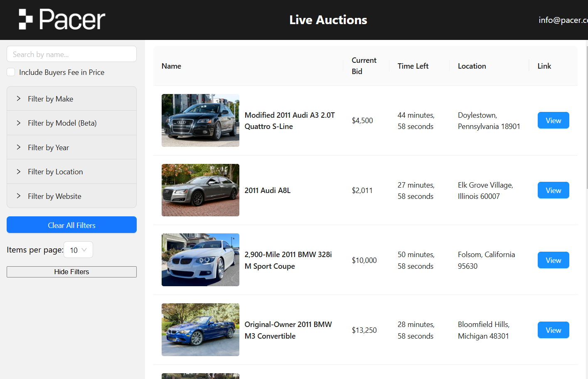Select the 'Modified 2011 Audi A3 2.0T Quattro S-Line' title
Image resolution: width=588 pixels, height=379 pixels.
click(x=290, y=121)
